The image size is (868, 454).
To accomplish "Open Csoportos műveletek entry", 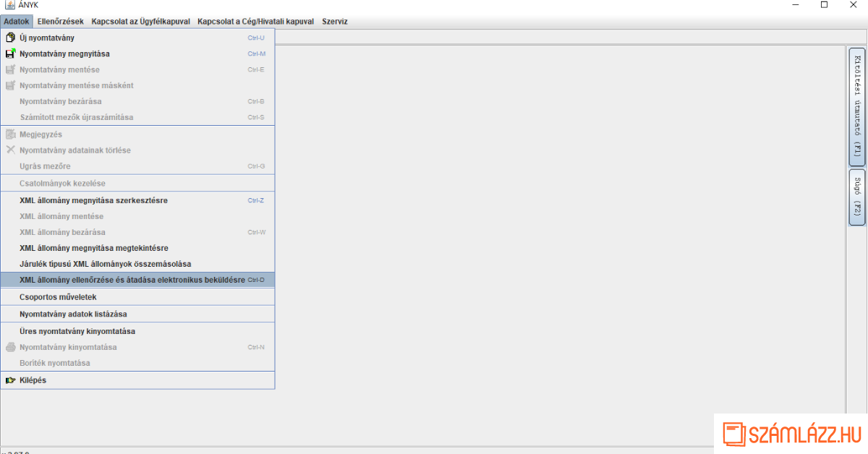I will (x=58, y=297).
